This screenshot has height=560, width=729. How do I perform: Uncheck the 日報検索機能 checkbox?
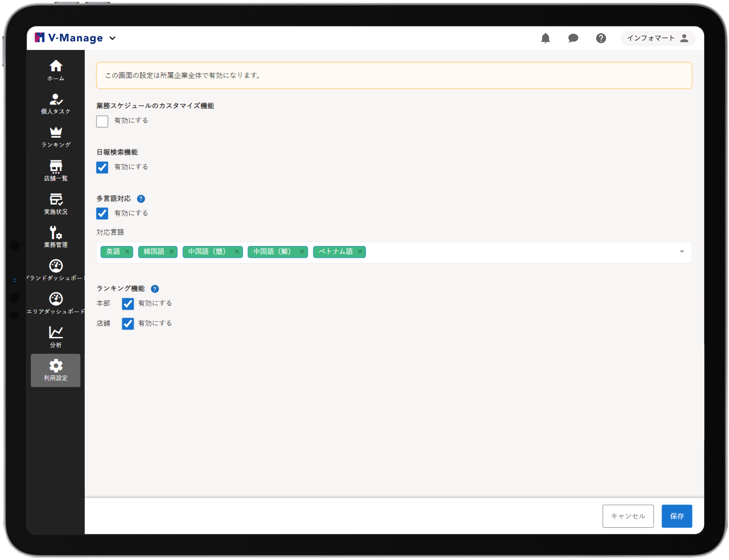tap(102, 167)
